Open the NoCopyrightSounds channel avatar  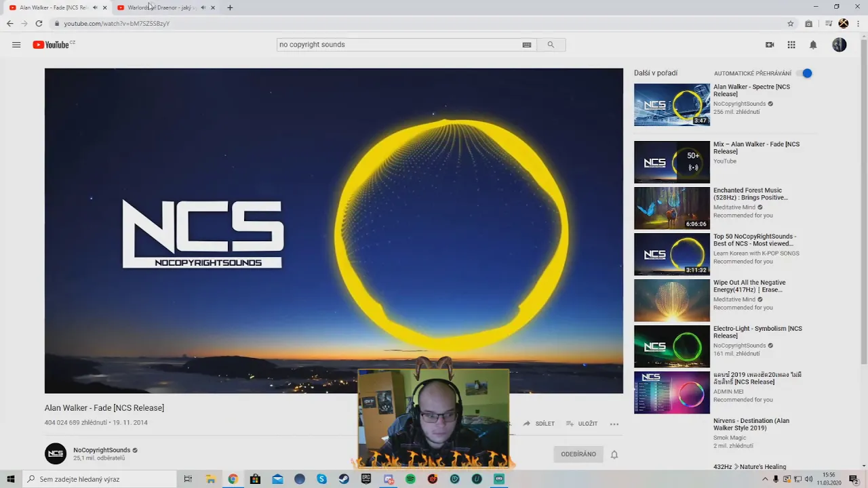(56, 453)
